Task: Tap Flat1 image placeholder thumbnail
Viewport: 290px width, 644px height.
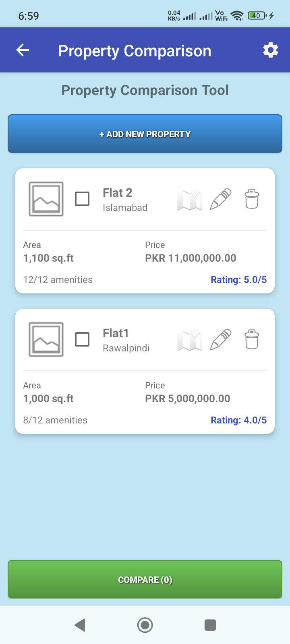Action: pyautogui.click(x=46, y=339)
